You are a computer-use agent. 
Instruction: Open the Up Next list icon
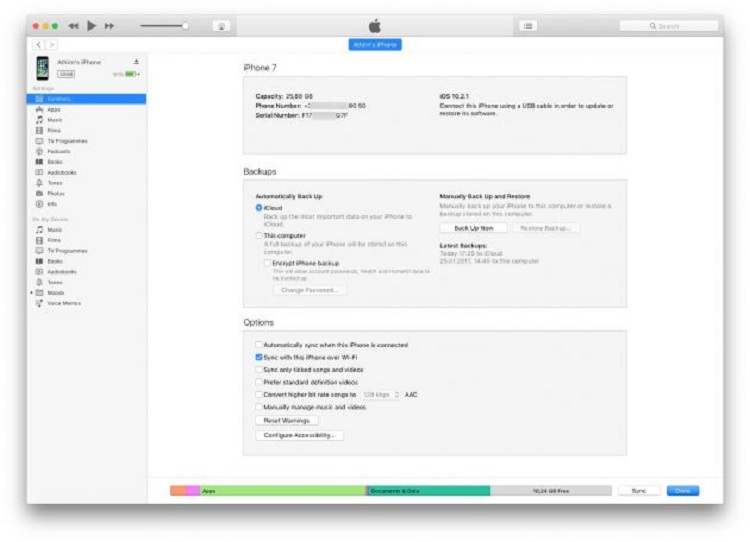click(x=528, y=26)
